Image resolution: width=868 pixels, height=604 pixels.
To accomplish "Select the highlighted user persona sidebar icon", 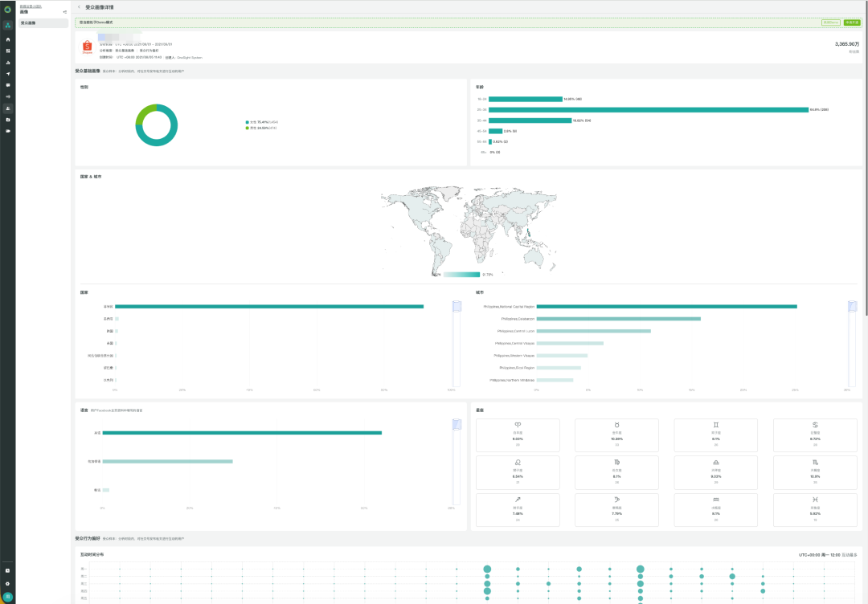I will pos(8,108).
